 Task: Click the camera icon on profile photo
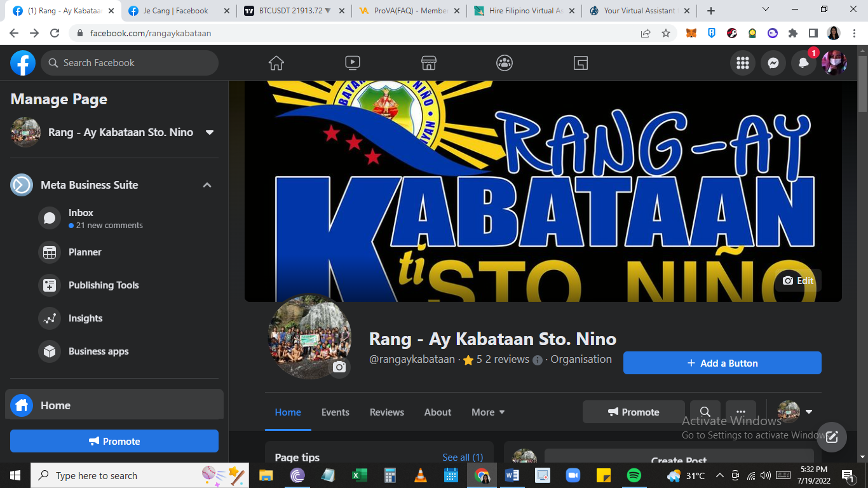pos(339,367)
